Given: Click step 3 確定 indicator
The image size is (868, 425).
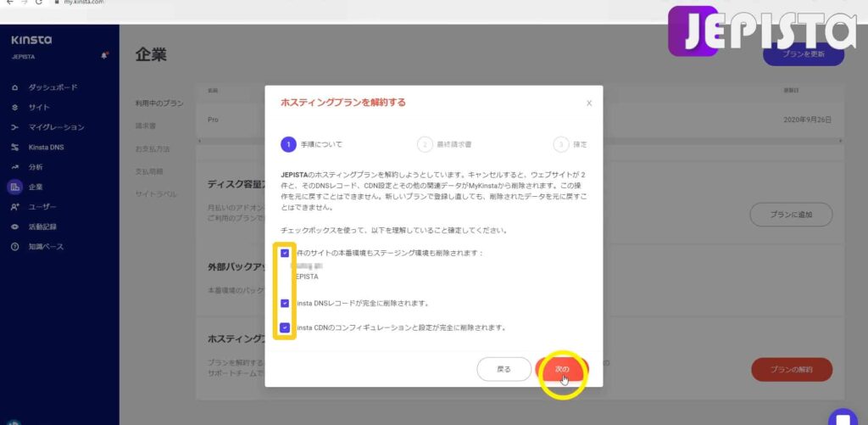Looking at the screenshot, I should (570, 144).
